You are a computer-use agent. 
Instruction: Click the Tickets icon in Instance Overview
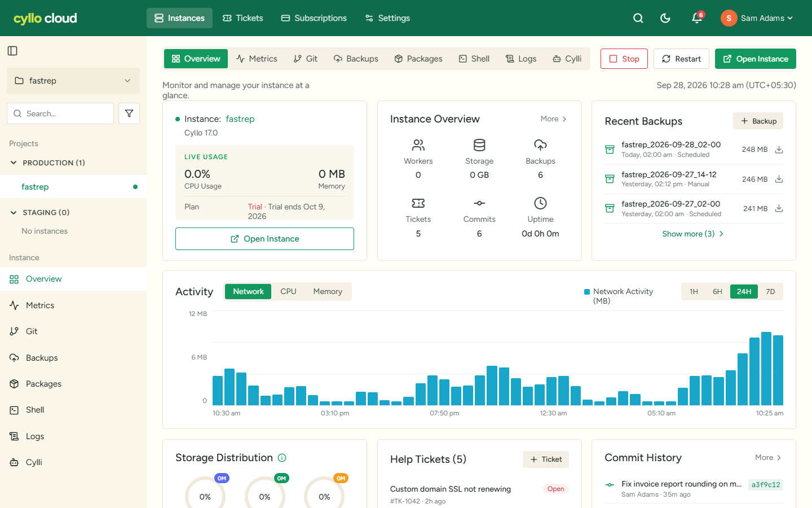pos(418,203)
